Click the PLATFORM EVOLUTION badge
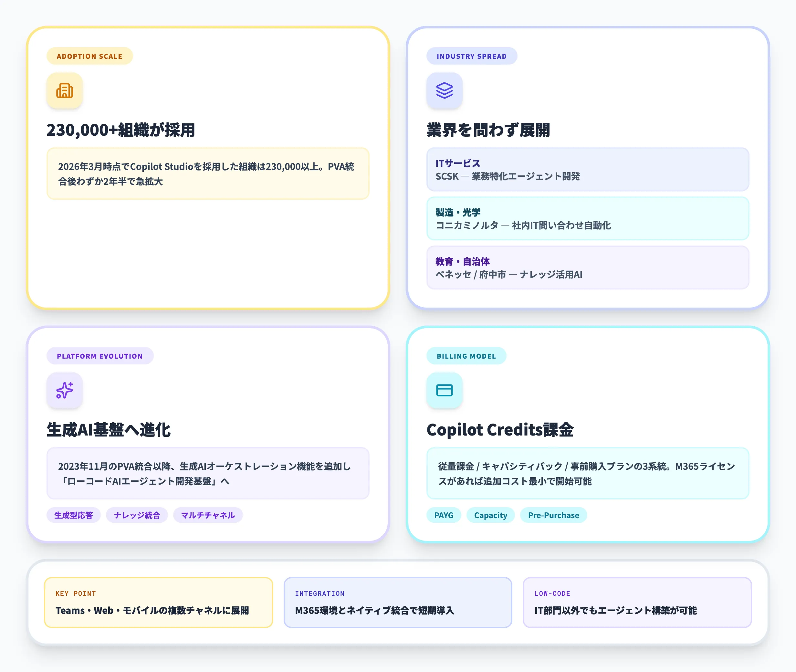The width and height of the screenshot is (796, 672). 99,356
